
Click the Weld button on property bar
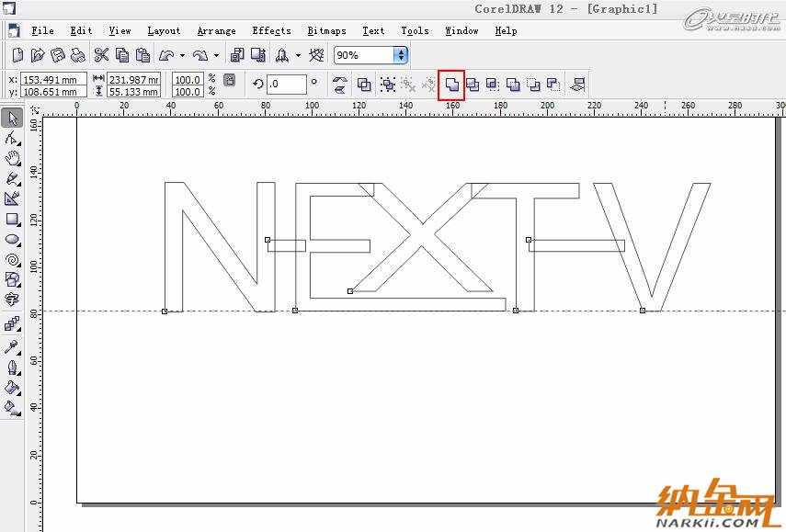[451, 85]
